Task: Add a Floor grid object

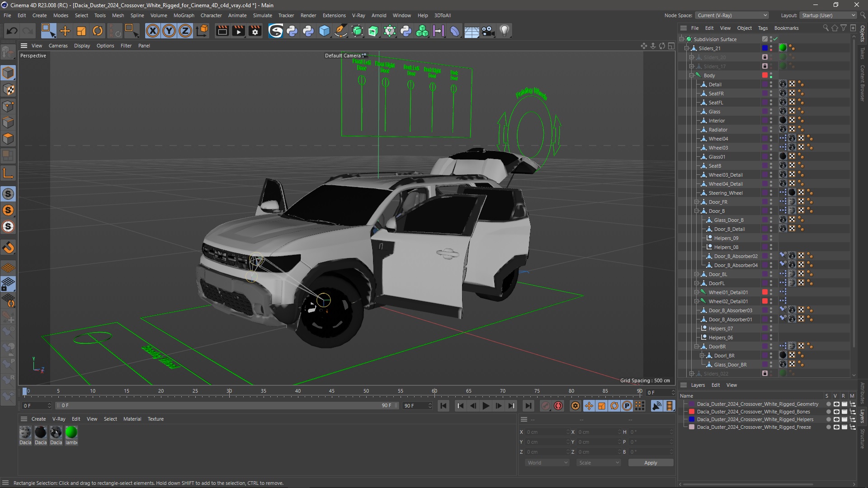Action: point(472,31)
